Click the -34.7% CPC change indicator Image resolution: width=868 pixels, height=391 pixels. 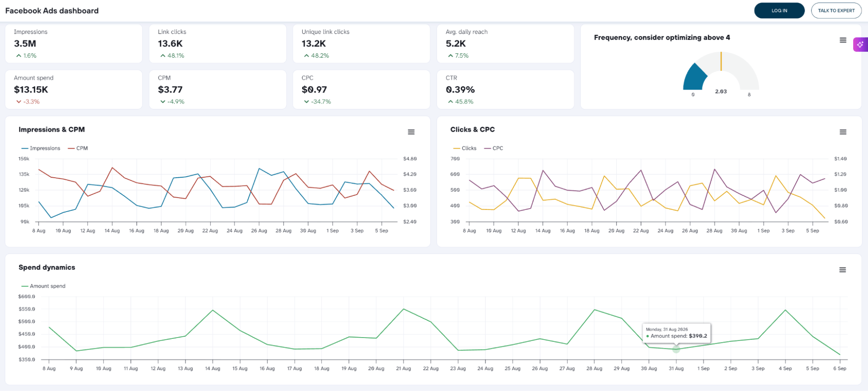click(x=317, y=102)
